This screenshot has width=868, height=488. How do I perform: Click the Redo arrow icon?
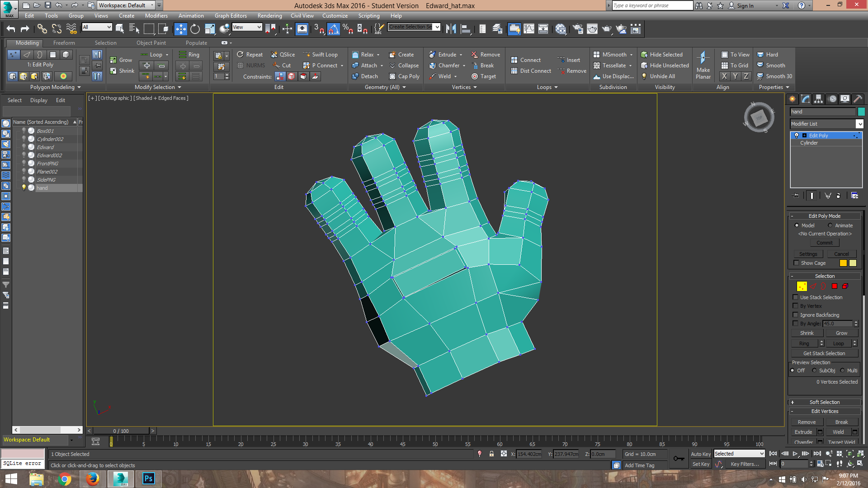[25, 29]
